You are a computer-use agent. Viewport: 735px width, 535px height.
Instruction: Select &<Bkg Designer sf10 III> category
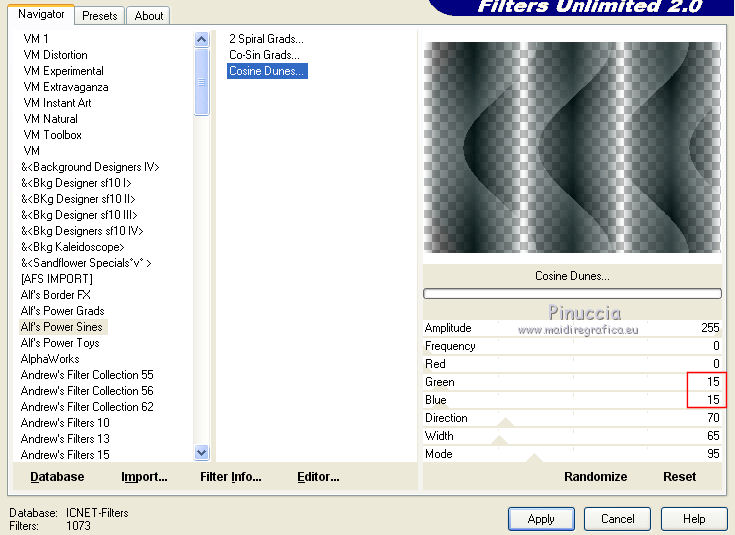(x=79, y=215)
